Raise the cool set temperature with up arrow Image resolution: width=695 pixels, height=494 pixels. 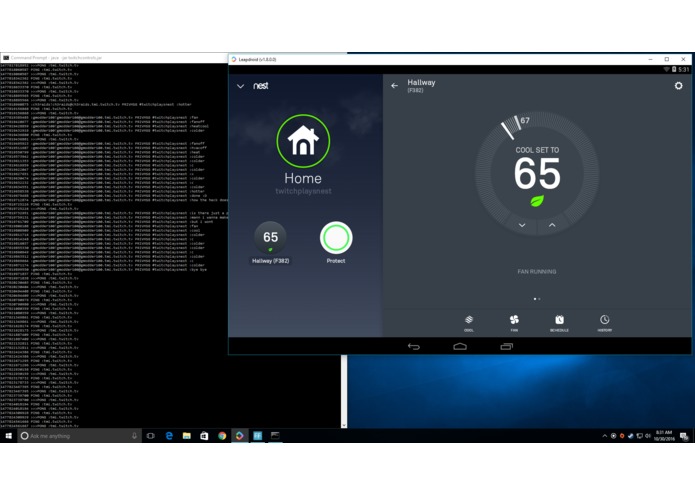coord(552,225)
